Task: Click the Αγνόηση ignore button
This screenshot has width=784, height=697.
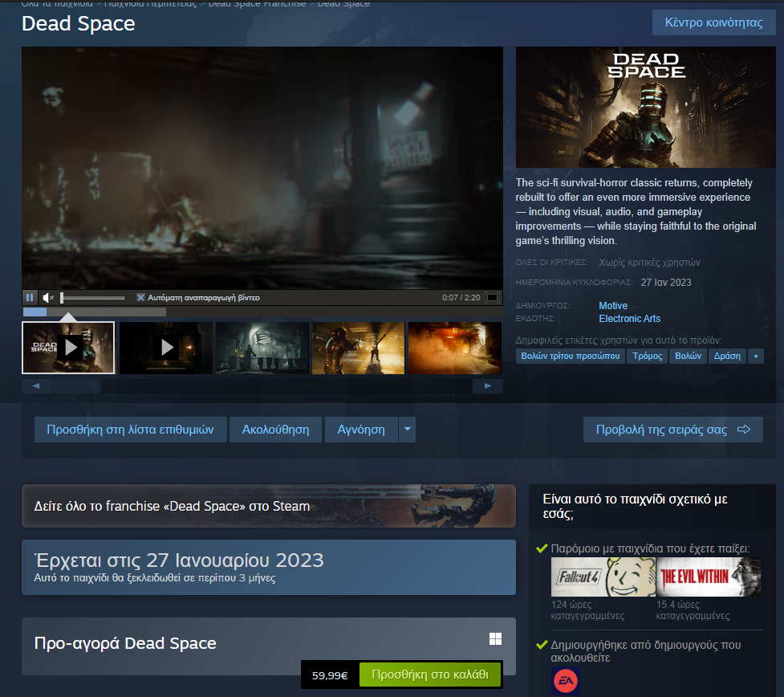Action: (361, 430)
